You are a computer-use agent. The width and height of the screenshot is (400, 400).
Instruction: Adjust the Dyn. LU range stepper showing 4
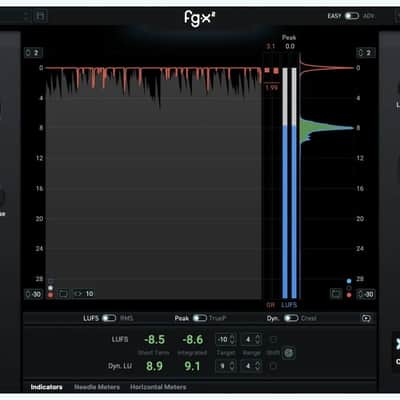252,366
